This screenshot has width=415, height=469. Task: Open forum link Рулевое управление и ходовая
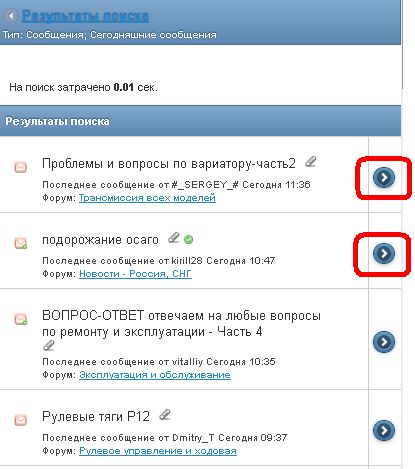point(158,451)
